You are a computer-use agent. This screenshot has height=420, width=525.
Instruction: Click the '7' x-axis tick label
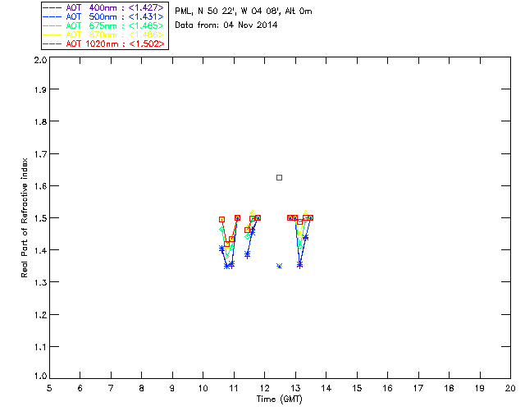coord(111,389)
